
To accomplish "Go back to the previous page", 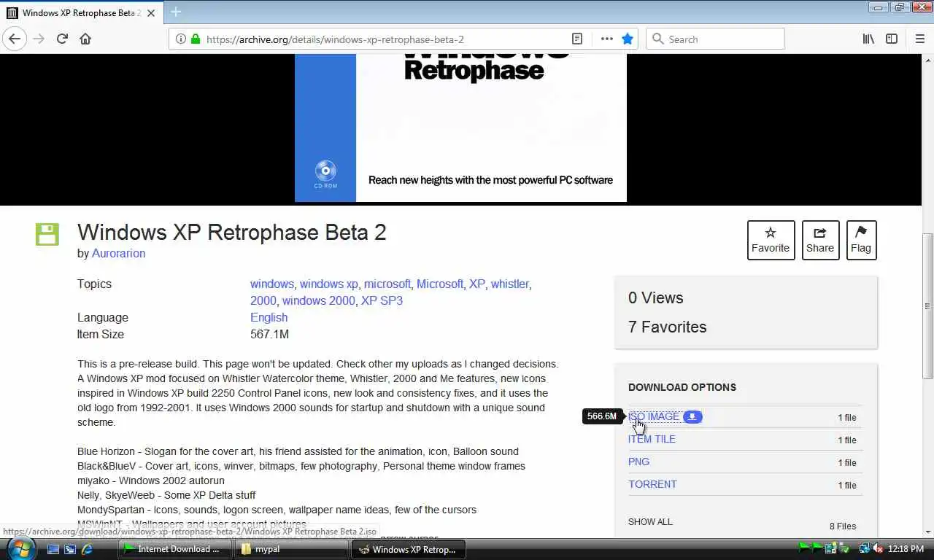I will 15,39.
